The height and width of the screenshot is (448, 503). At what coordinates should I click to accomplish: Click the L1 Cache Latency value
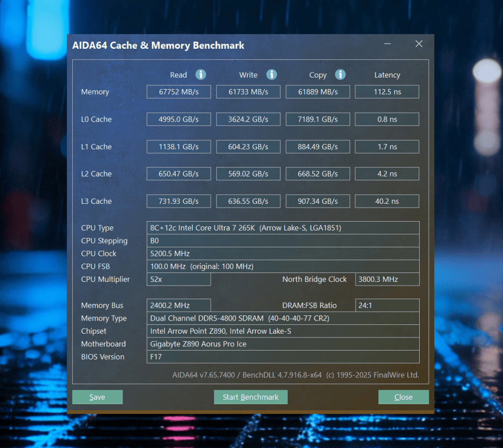pyautogui.click(x=387, y=146)
